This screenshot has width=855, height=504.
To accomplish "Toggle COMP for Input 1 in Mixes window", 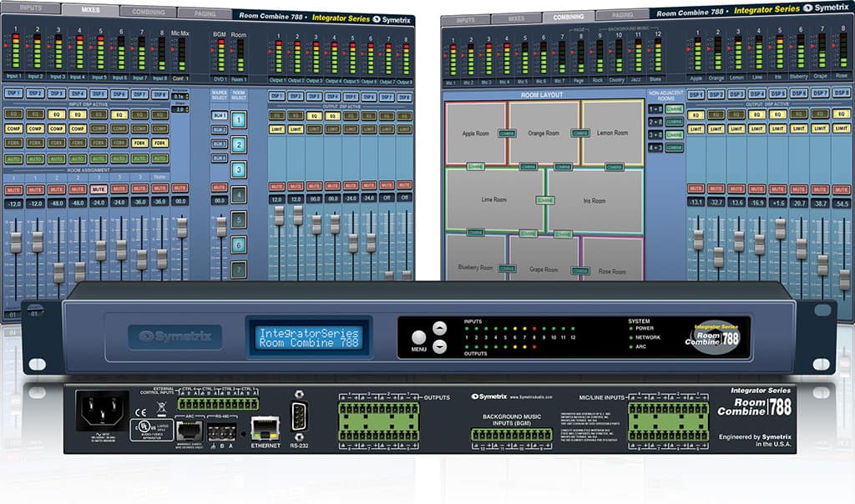I will pos(13,129).
